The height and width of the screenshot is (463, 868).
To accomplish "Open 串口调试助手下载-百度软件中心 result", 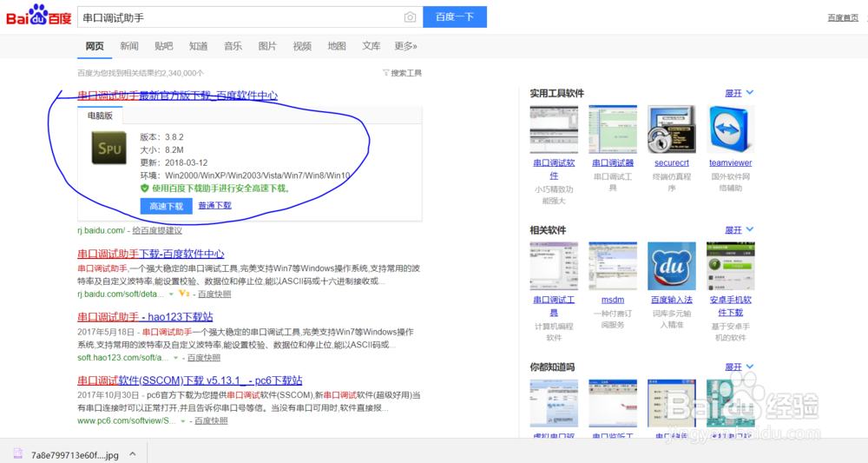I will tap(150, 254).
